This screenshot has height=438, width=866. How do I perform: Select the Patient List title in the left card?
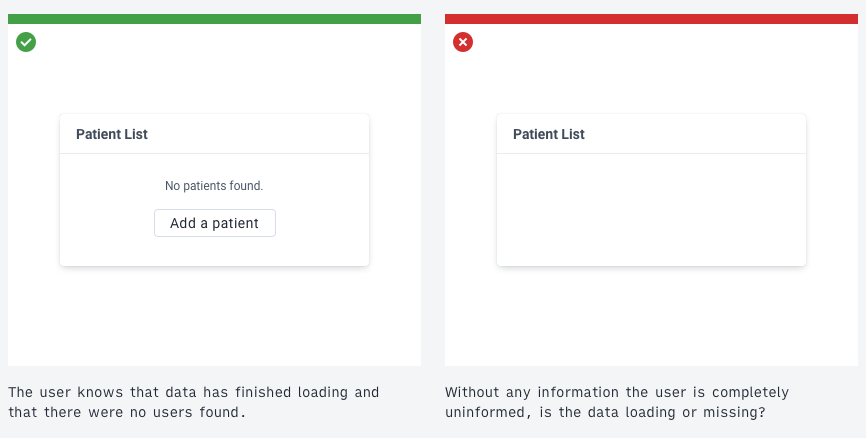pos(112,134)
